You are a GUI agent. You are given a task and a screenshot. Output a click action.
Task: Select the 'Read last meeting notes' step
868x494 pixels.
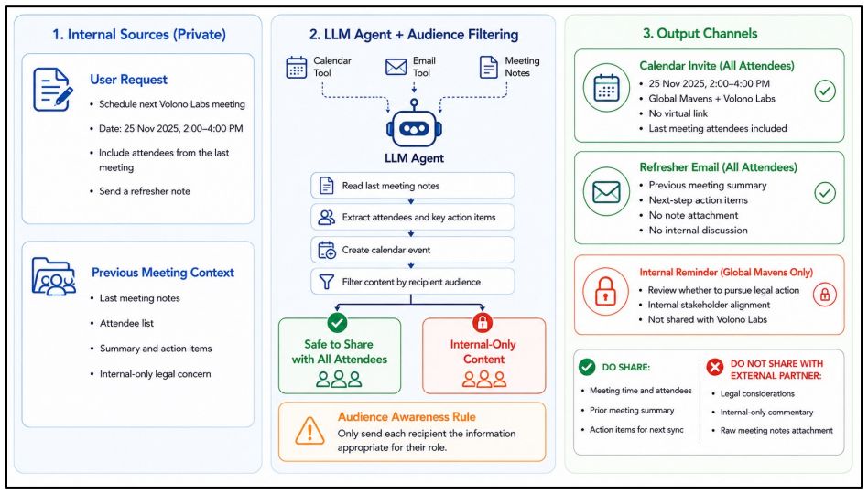[x=412, y=186]
